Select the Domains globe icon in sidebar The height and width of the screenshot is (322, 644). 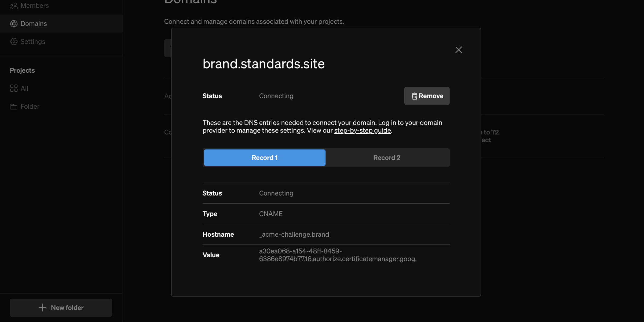point(14,24)
